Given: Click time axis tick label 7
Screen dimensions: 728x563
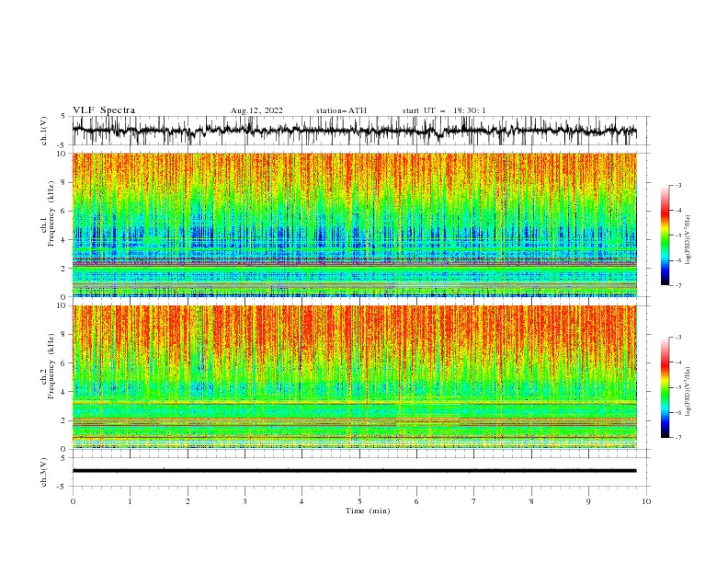Looking at the screenshot, I should [x=474, y=501].
